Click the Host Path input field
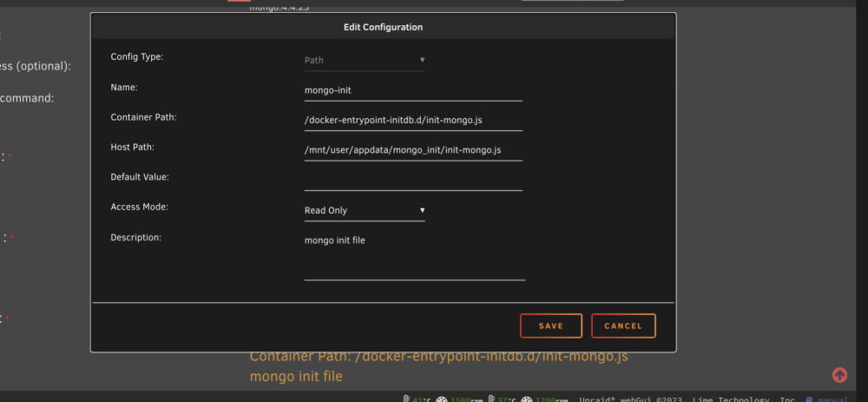The width and height of the screenshot is (868, 402). [x=413, y=150]
